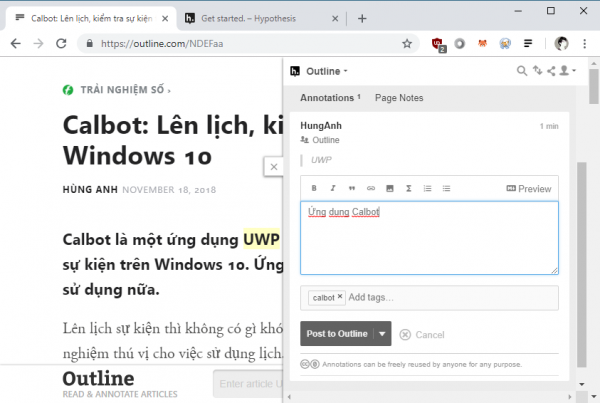Click the HungAnh annotation author name
The image size is (600, 403).
(x=321, y=126)
